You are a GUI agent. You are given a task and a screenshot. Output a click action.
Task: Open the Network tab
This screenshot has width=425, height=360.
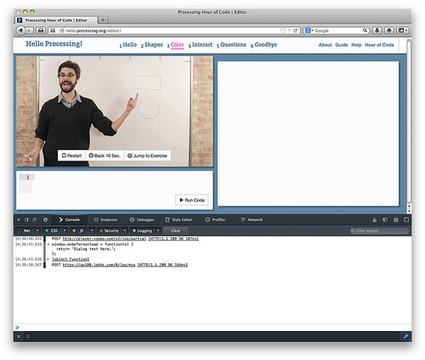tap(252, 220)
